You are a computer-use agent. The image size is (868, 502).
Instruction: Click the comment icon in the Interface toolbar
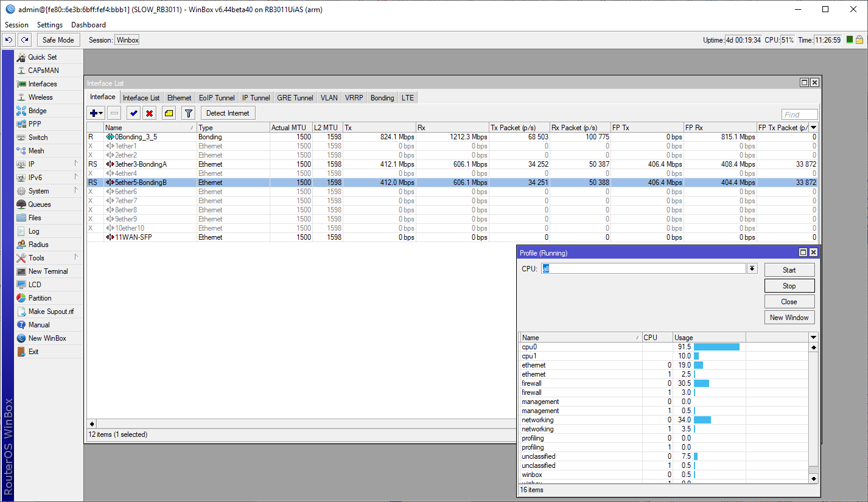coord(169,113)
